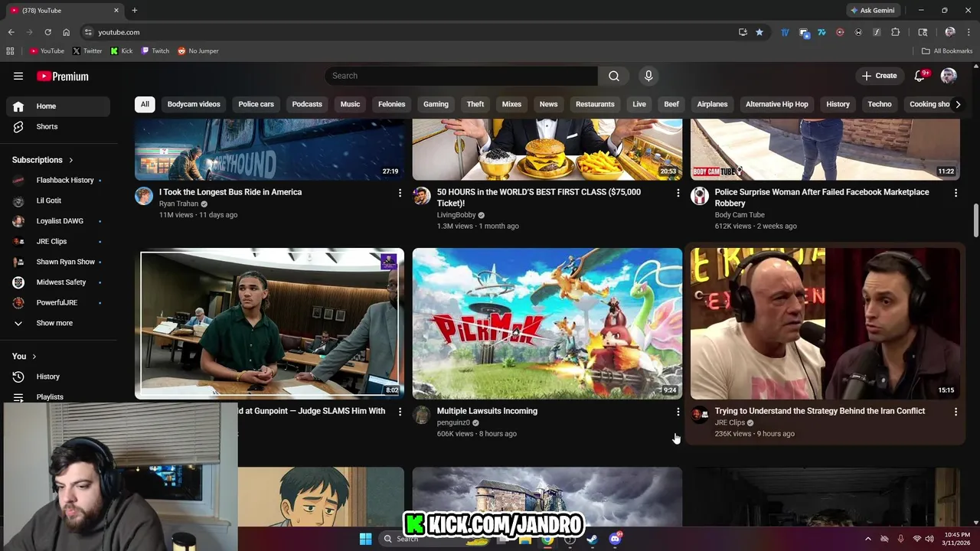Image resolution: width=980 pixels, height=551 pixels.
Task: Click the Chrome back arrow
Action: click(x=11, y=32)
